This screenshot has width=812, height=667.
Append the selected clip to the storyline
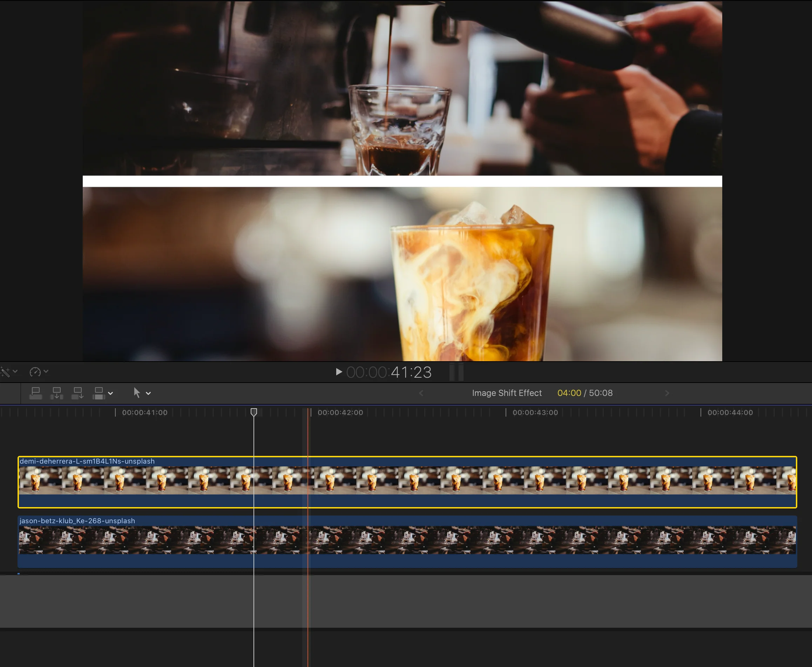[x=77, y=393]
